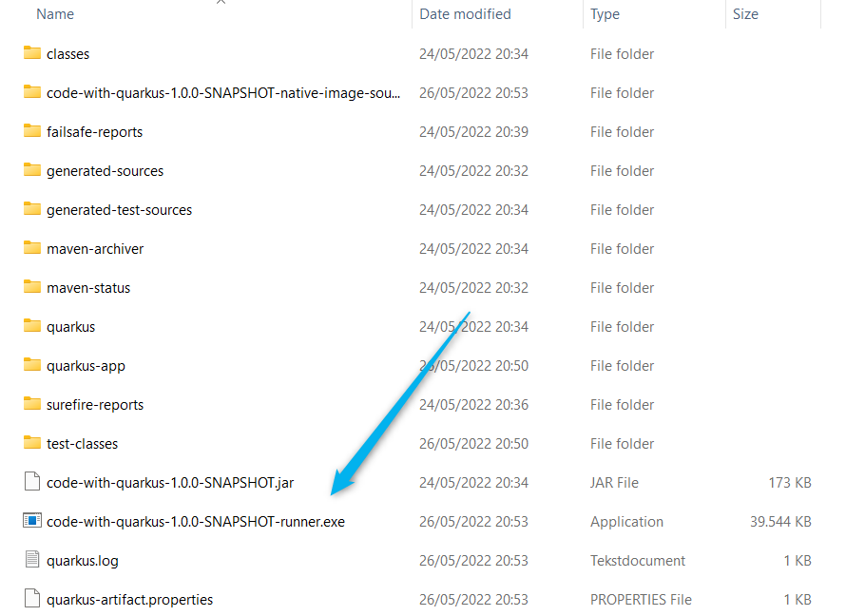The height and width of the screenshot is (616, 846).
Task: Click File folder type of classes row
Action: (622, 54)
